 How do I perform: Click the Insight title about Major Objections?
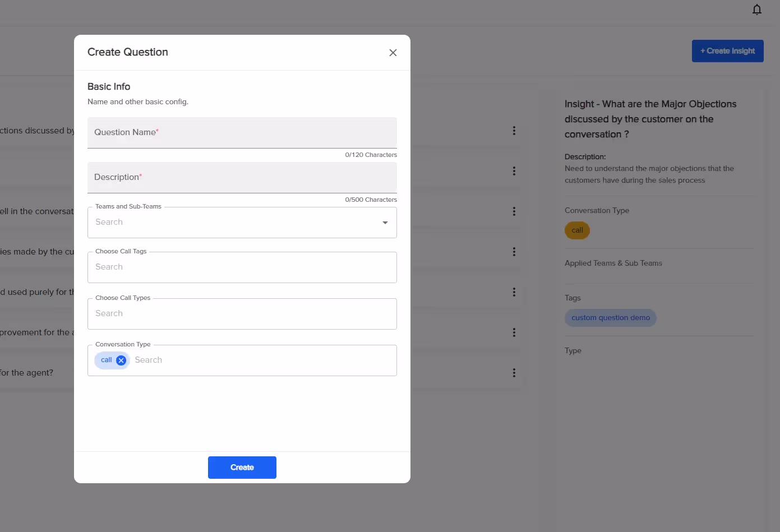(x=650, y=119)
